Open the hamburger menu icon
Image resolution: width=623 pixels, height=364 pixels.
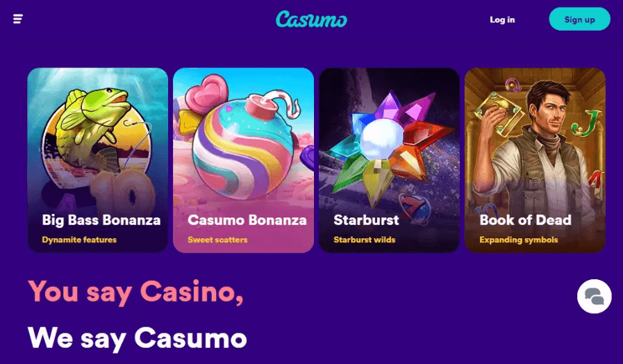[x=18, y=19]
